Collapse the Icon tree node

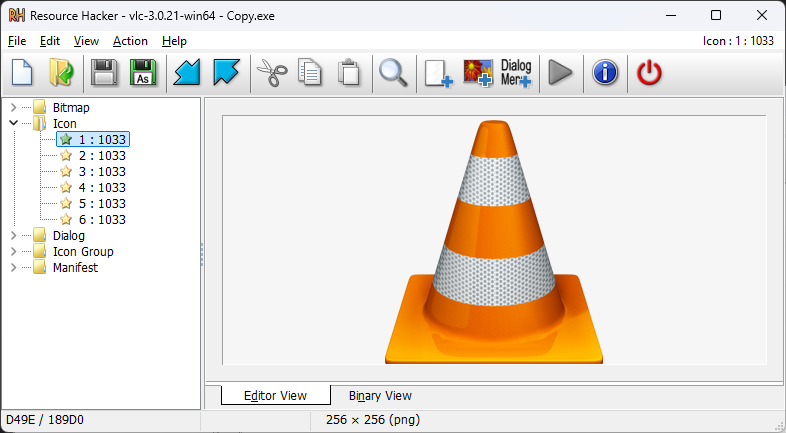(14, 123)
